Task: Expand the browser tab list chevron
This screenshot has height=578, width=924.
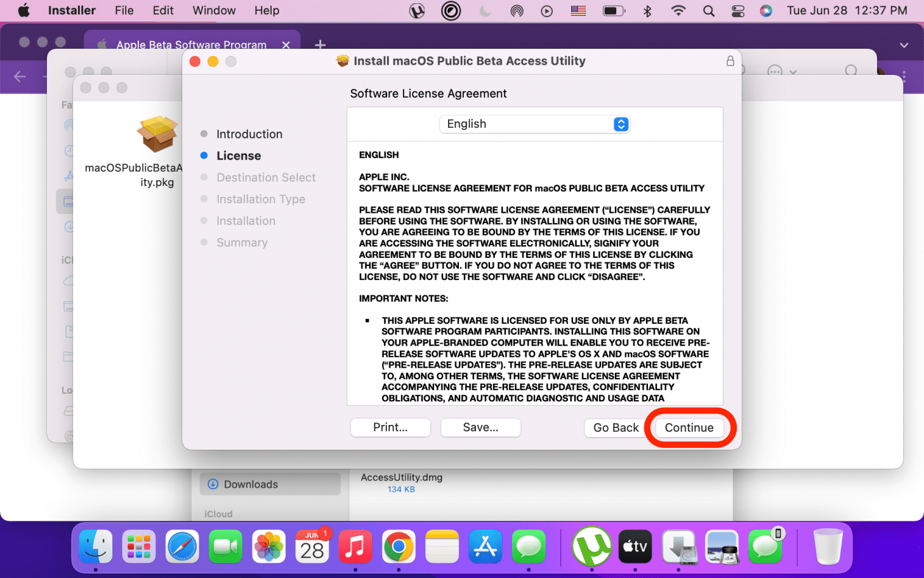Action: [x=904, y=45]
